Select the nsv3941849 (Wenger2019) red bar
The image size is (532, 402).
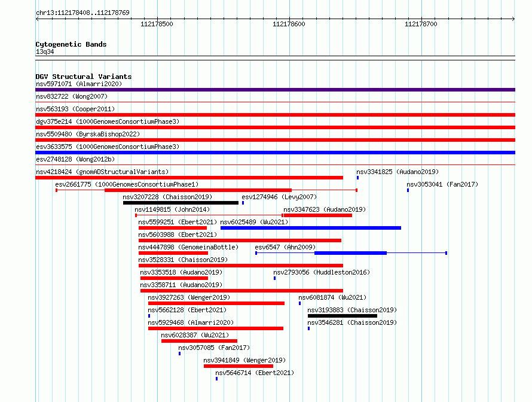pyautogui.click(x=239, y=366)
